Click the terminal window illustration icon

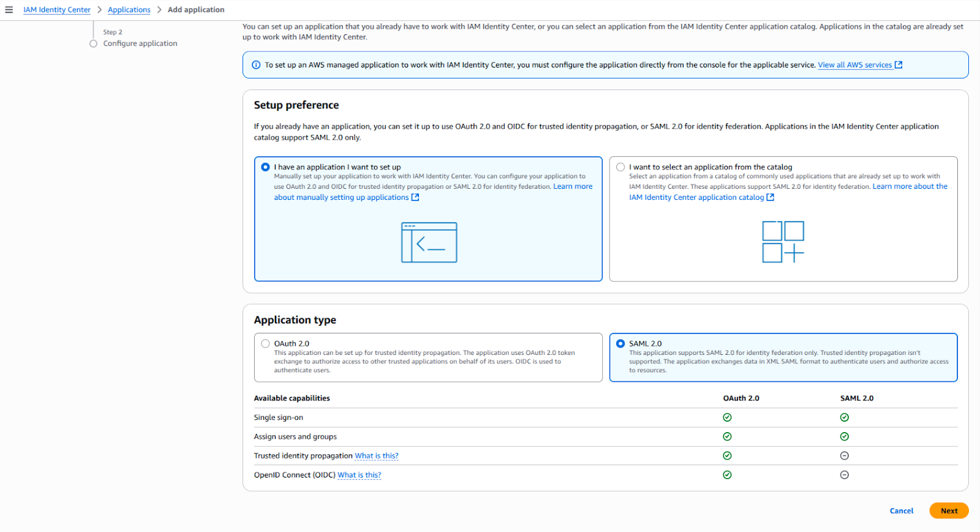click(x=429, y=242)
